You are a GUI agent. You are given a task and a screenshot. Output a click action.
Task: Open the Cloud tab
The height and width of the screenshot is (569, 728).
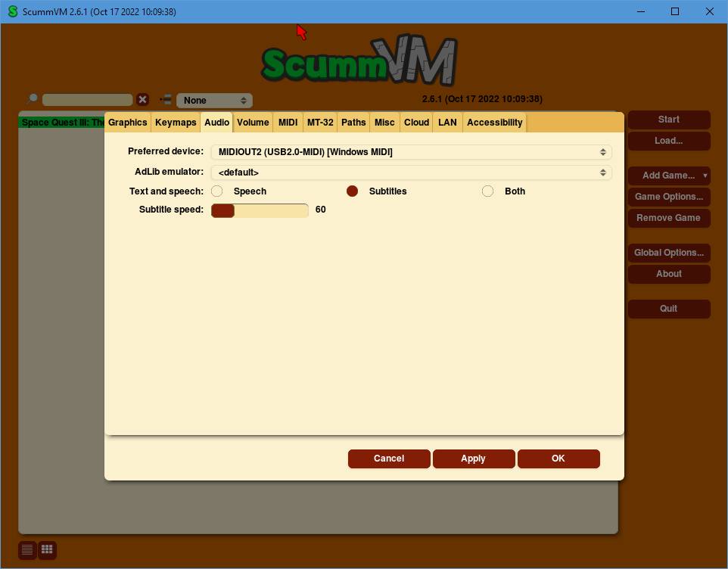pyautogui.click(x=416, y=123)
